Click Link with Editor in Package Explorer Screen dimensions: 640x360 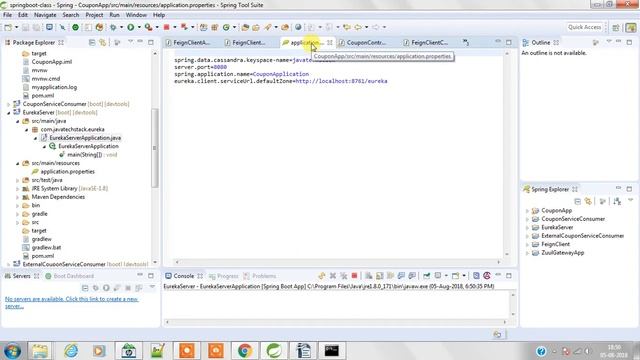point(102,42)
